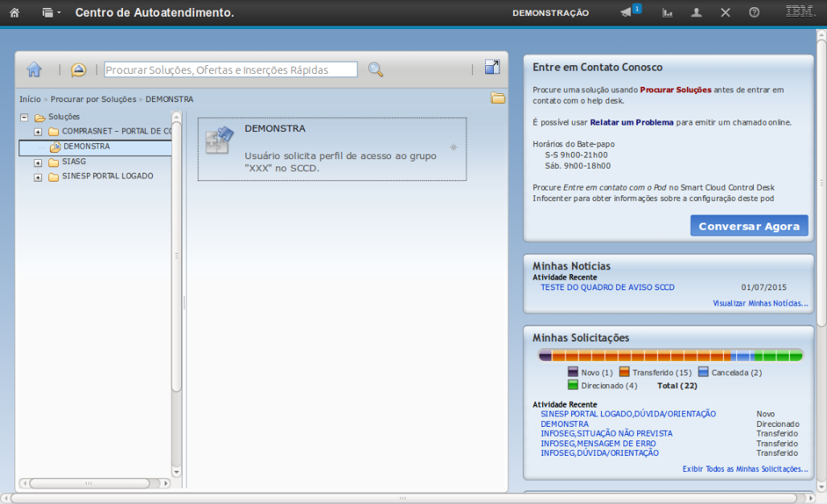Click the pop-out window icon
Image resolution: width=827 pixels, height=504 pixels.
492,68
